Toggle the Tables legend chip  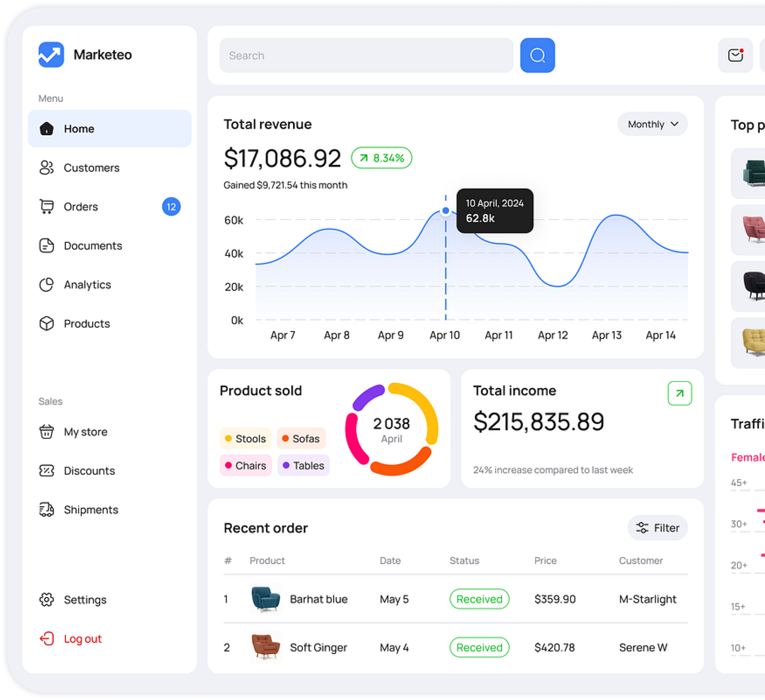[x=304, y=466]
